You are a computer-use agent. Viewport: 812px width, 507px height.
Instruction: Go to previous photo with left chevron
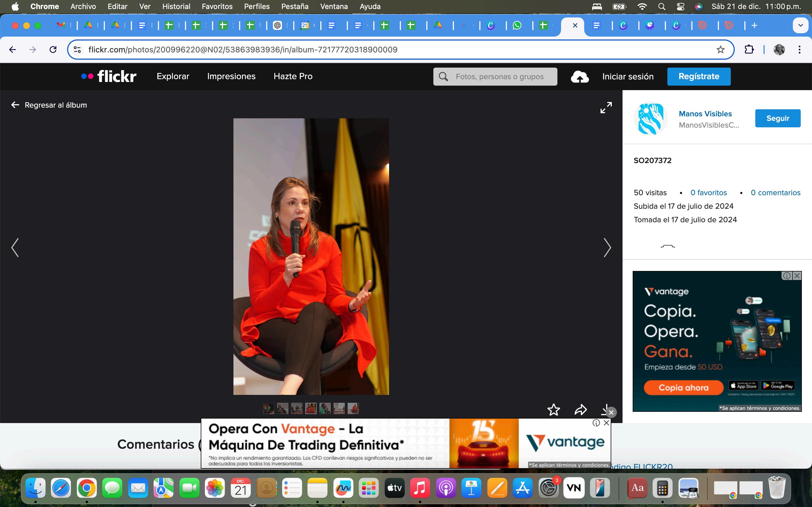15,248
